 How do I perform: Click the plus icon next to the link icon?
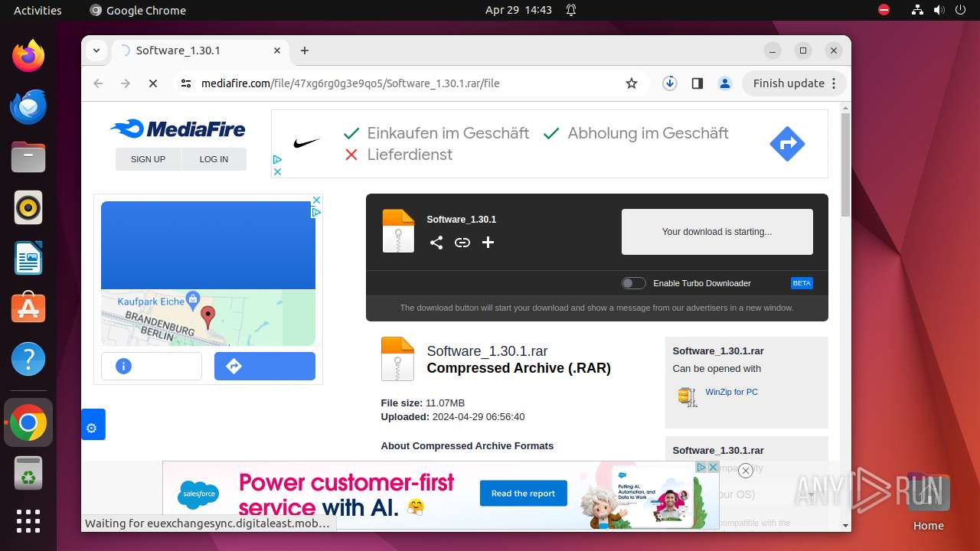click(x=488, y=243)
